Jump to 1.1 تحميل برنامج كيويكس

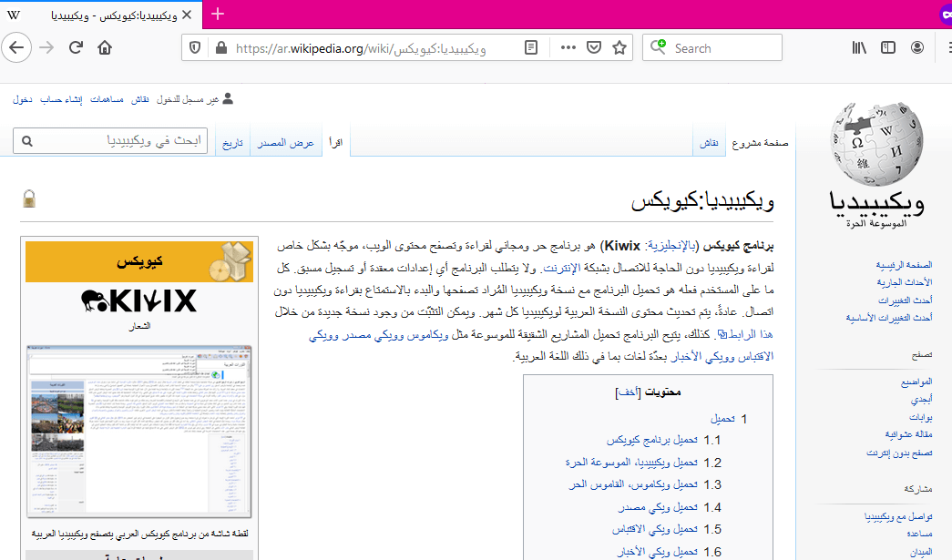click(x=651, y=441)
